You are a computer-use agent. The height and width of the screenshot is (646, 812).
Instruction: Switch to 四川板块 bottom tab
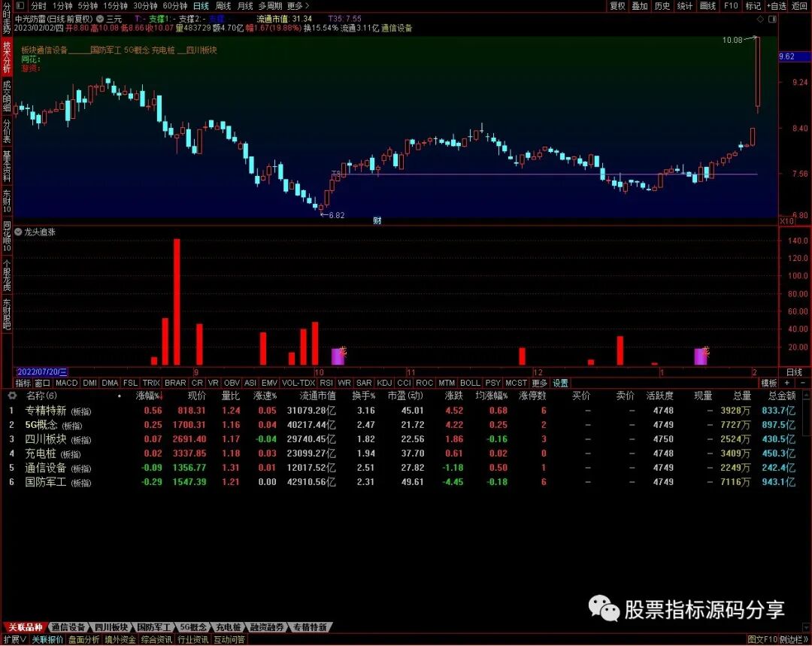111,627
